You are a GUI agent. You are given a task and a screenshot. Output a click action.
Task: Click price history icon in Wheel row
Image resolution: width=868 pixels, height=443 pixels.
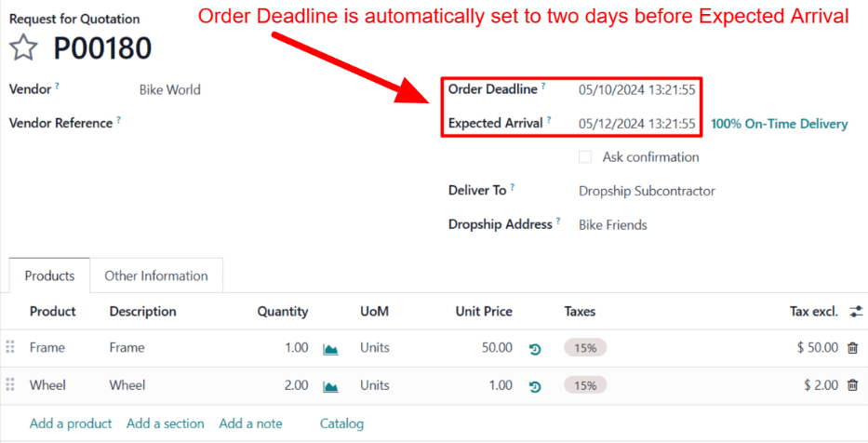(x=535, y=386)
